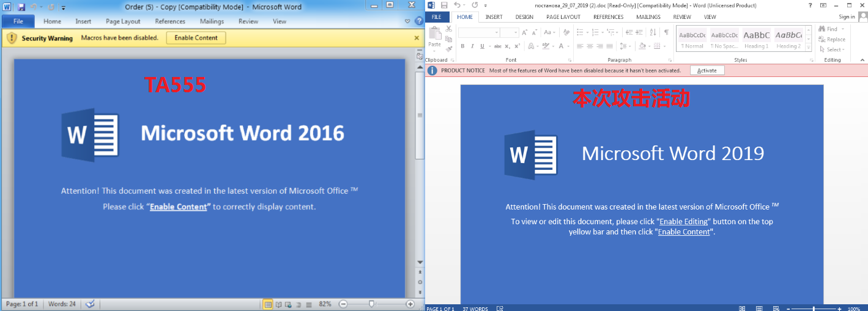Click zoom slider in right Word status bar
This screenshot has width=868, height=311.
(814, 309)
